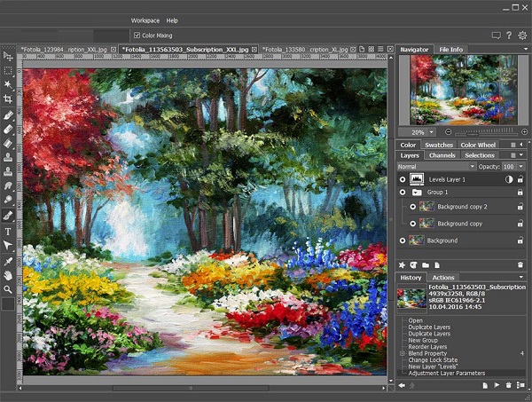The width and height of the screenshot is (532, 402).
Task: Open the Layers panel options menu arrow
Action: (x=521, y=155)
